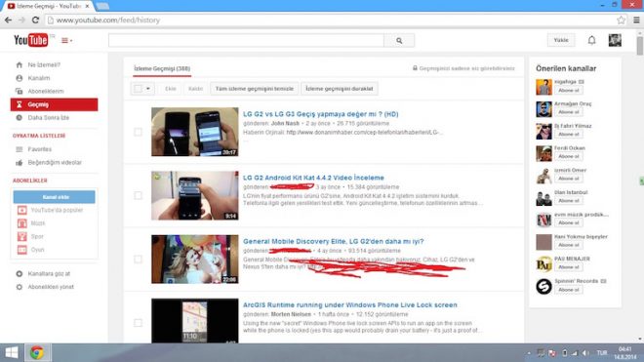Click the volume tray icon
This screenshot has height=362, width=644.
585,353
